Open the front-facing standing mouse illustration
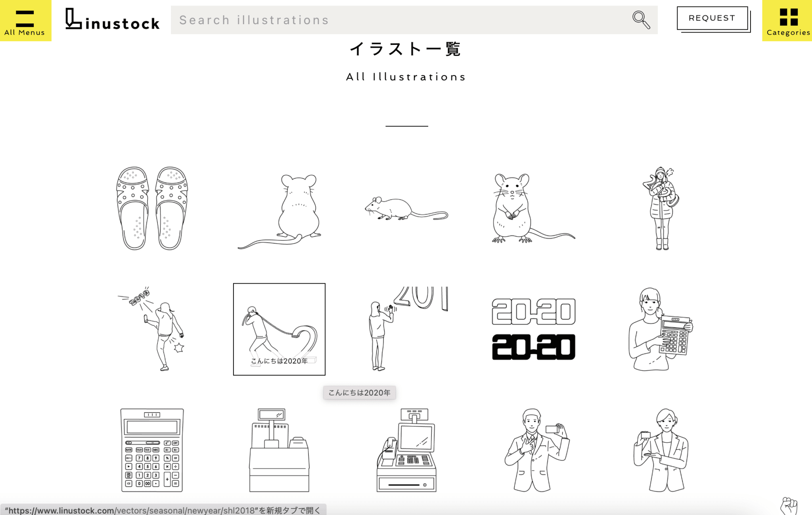 pyautogui.click(x=533, y=208)
